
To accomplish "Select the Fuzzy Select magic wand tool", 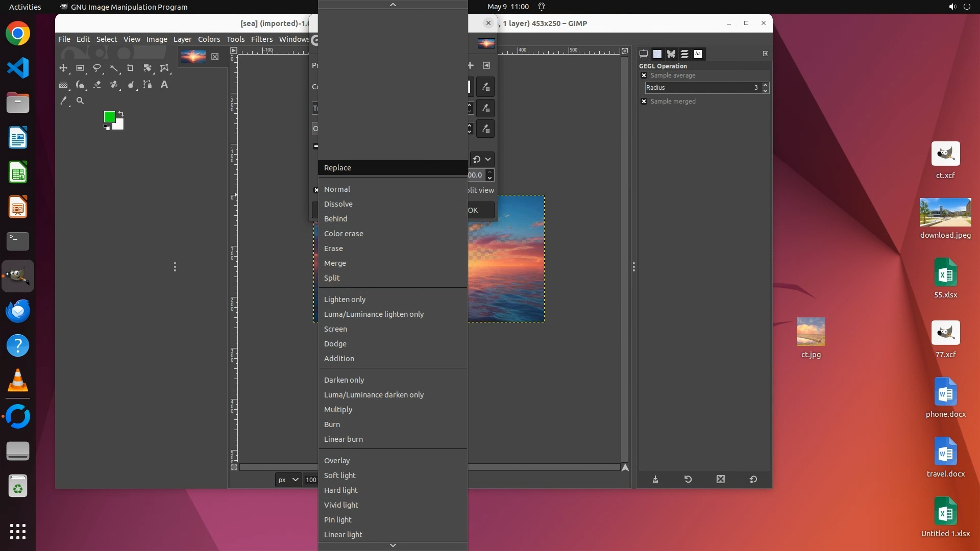I will tap(114, 68).
